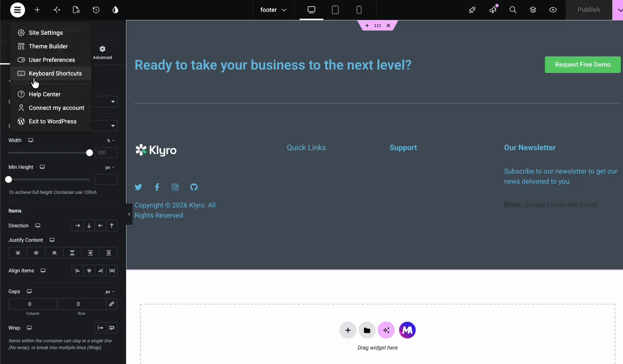Switch to mobile device view
The width and height of the screenshot is (623, 364).
pos(359,10)
